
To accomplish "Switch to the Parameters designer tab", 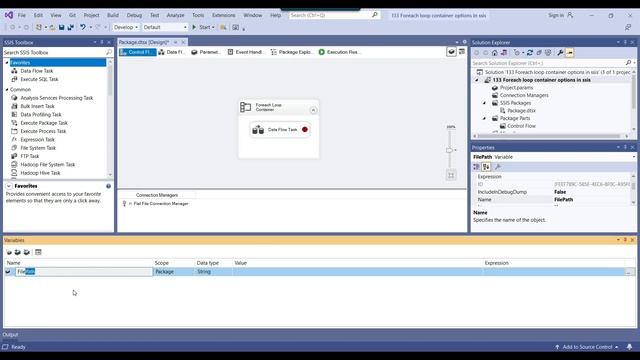I will click(206, 52).
